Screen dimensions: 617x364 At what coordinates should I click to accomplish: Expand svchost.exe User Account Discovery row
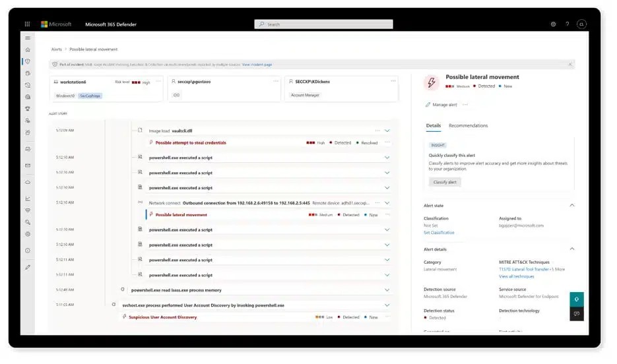pos(387,305)
